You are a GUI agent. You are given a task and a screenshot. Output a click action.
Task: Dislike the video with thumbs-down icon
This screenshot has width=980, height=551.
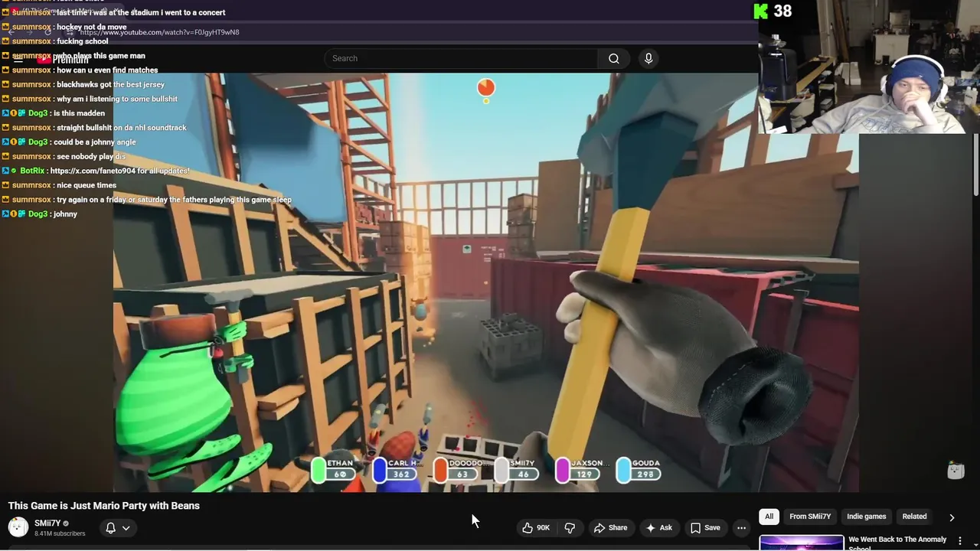(570, 527)
